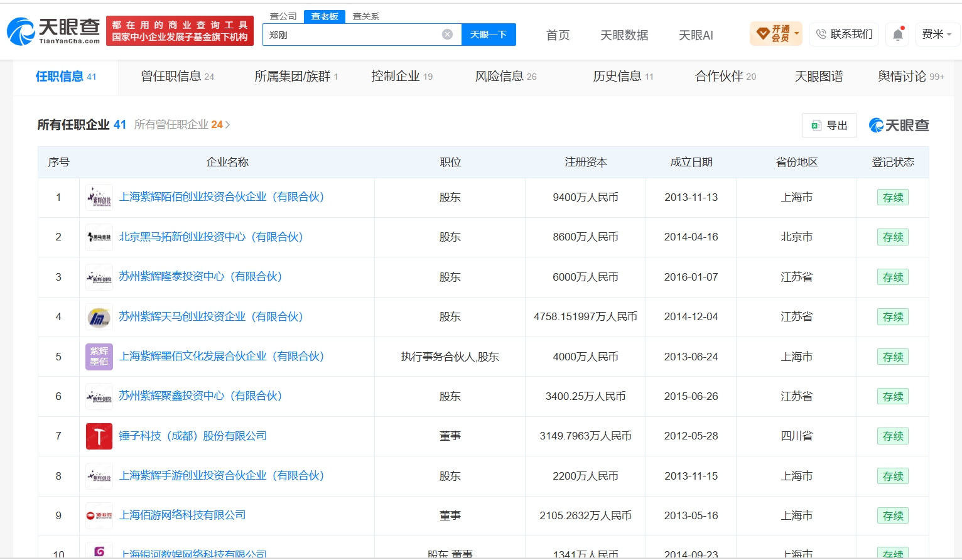This screenshot has width=962, height=560.
Task: Go to 首页 in top navigation
Action: coord(558,35)
